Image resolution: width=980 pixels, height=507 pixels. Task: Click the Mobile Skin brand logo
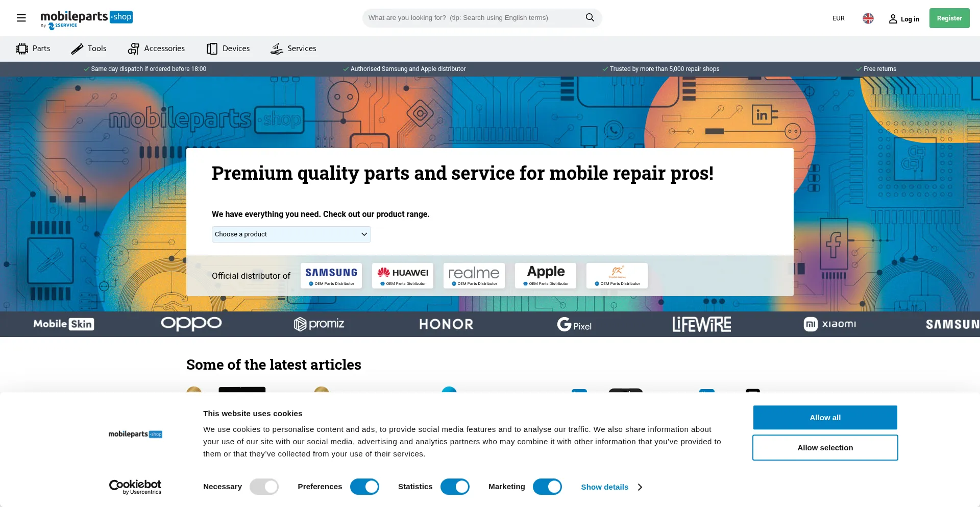tap(64, 324)
